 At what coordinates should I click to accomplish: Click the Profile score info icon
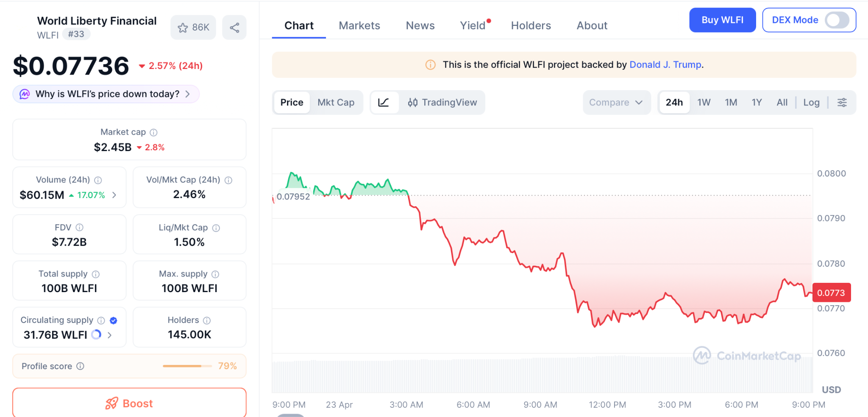pos(81,366)
